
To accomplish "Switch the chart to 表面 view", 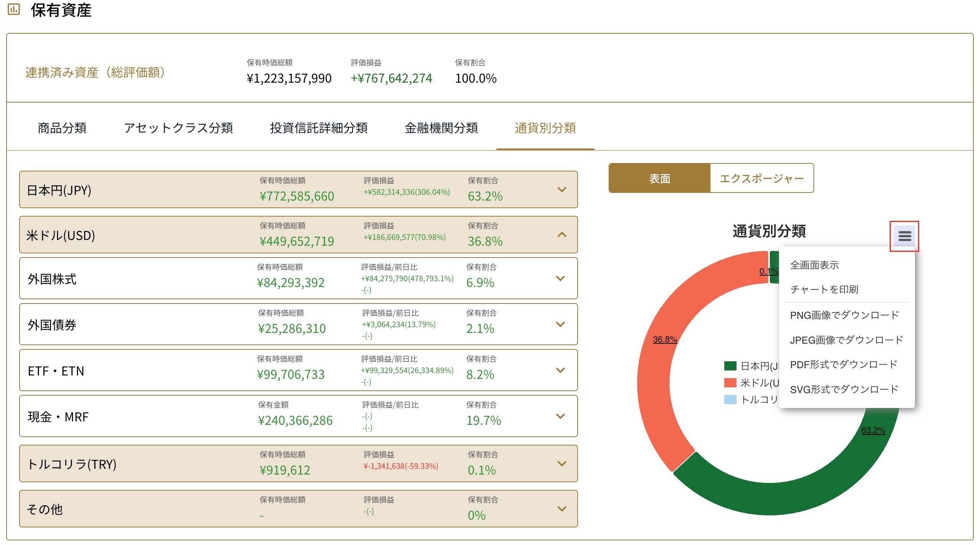I will click(660, 178).
